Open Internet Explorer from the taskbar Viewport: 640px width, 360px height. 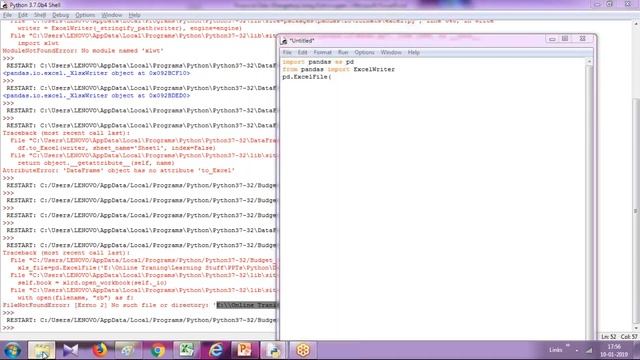tap(216, 350)
